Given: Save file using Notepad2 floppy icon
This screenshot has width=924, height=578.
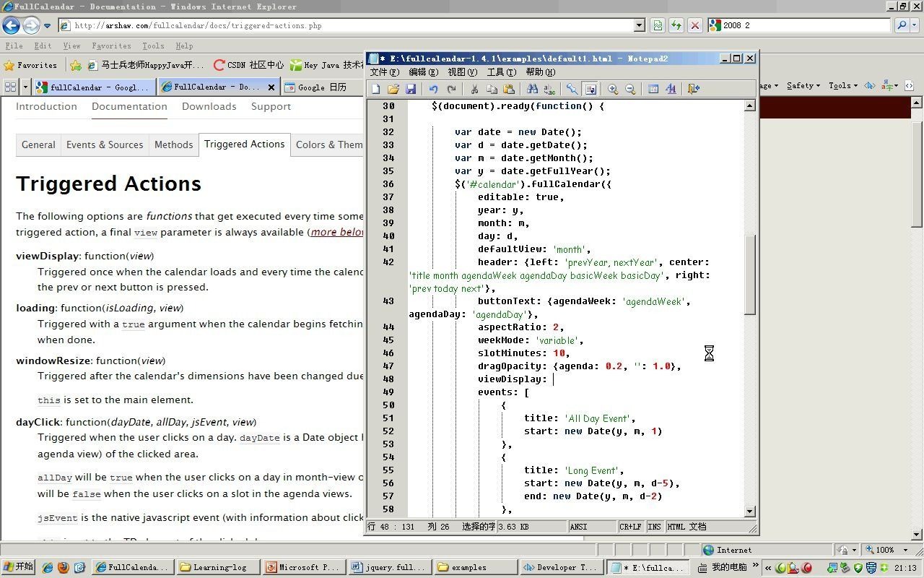Looking at the screenshot, I should [411, 89].
